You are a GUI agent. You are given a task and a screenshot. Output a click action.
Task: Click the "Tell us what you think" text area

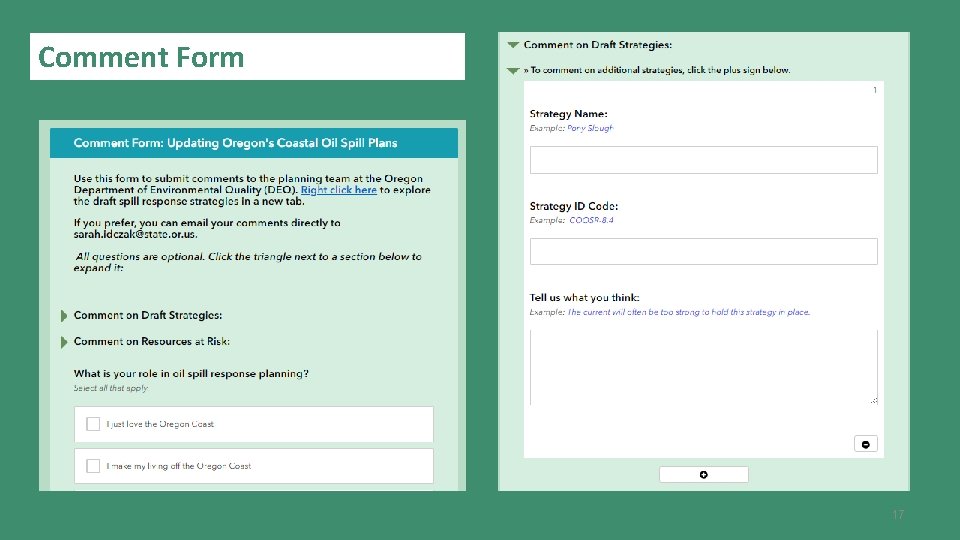click(703, 367)
